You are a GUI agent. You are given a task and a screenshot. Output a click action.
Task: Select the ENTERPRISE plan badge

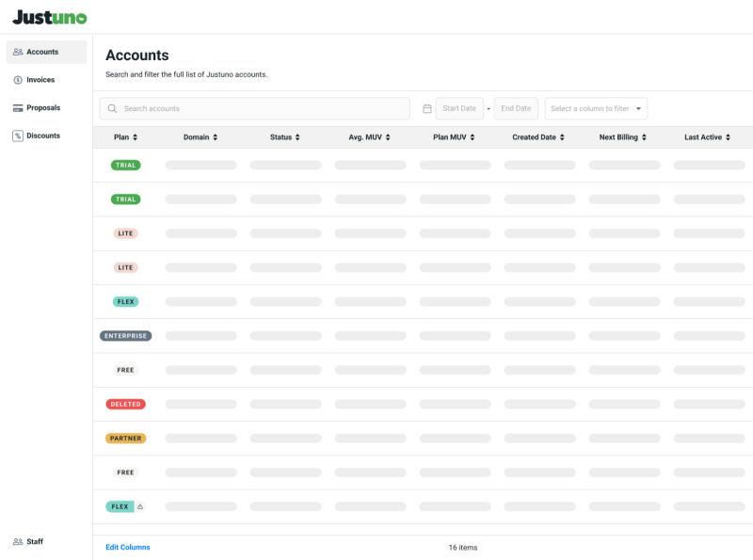click(125, 336)
